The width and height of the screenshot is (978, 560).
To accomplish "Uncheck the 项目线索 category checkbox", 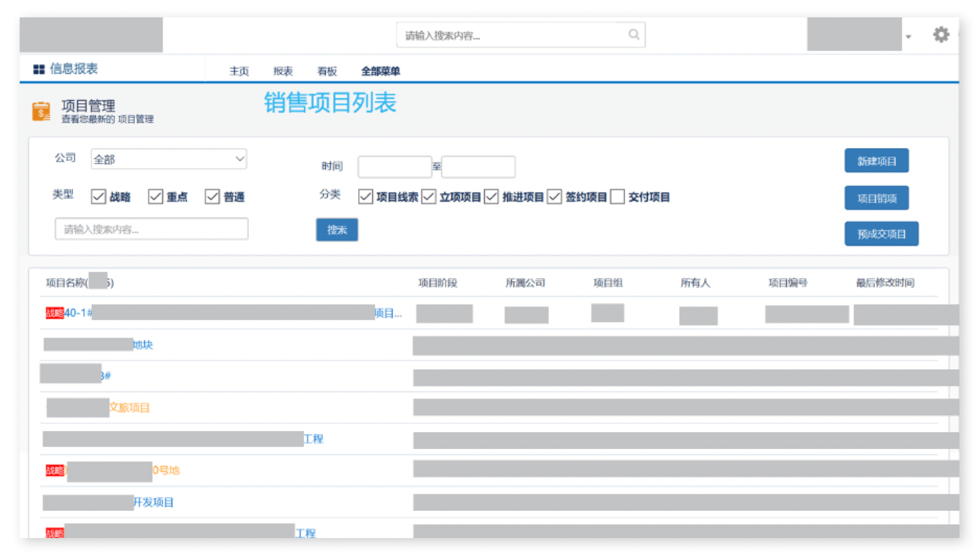I will pos(365,197).
